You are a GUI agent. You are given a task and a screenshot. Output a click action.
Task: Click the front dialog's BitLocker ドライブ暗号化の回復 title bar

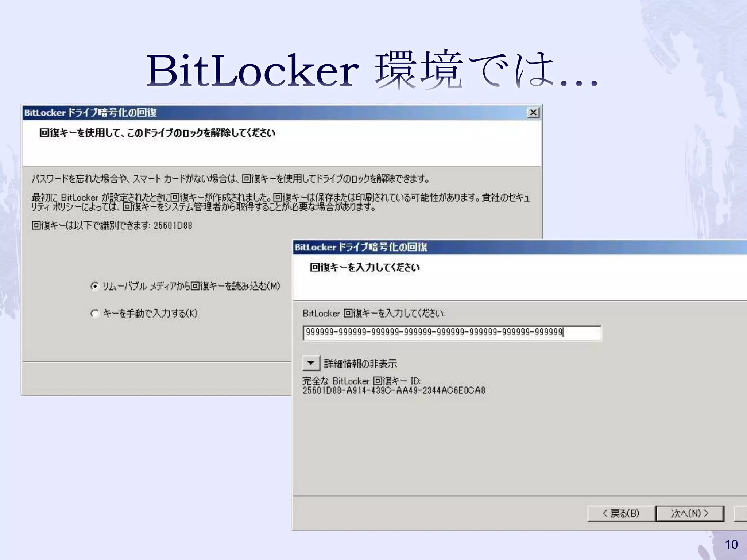(x=520, y=247)
